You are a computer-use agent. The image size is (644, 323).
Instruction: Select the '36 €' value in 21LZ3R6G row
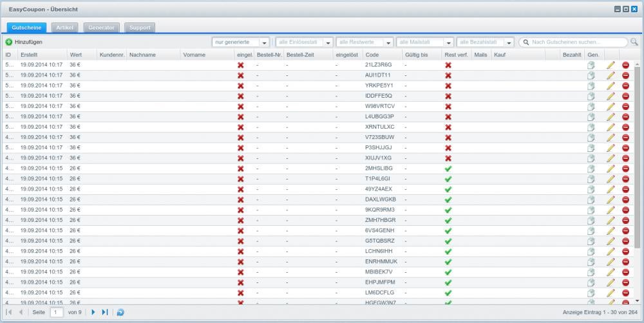click(75, 64)
